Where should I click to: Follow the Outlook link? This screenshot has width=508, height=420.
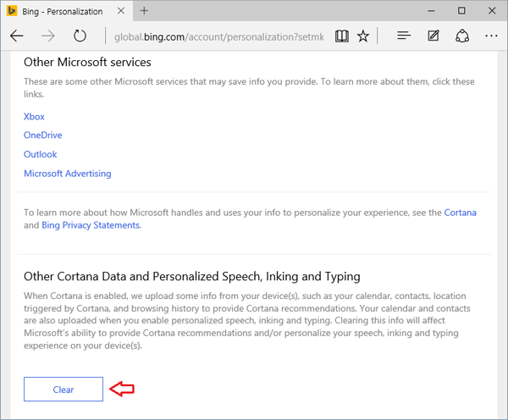pyautogui.click(x=40, y=154)
